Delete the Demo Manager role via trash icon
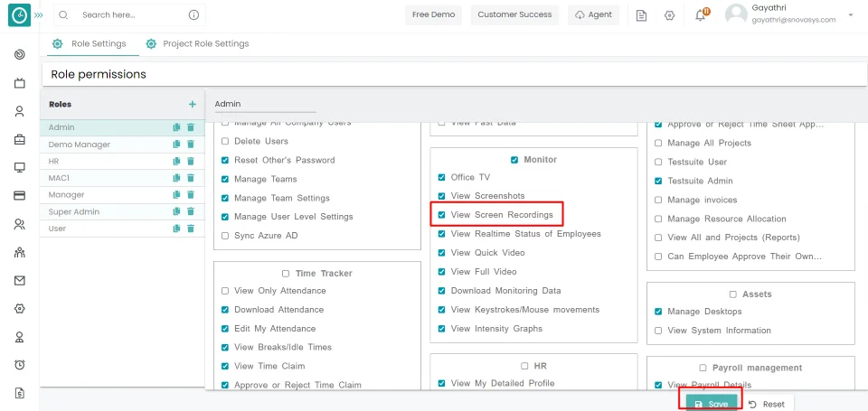 tap(191, 145)
